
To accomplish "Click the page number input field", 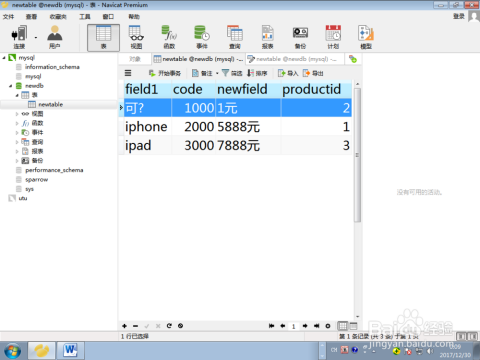I will click(x=294, y=326).
